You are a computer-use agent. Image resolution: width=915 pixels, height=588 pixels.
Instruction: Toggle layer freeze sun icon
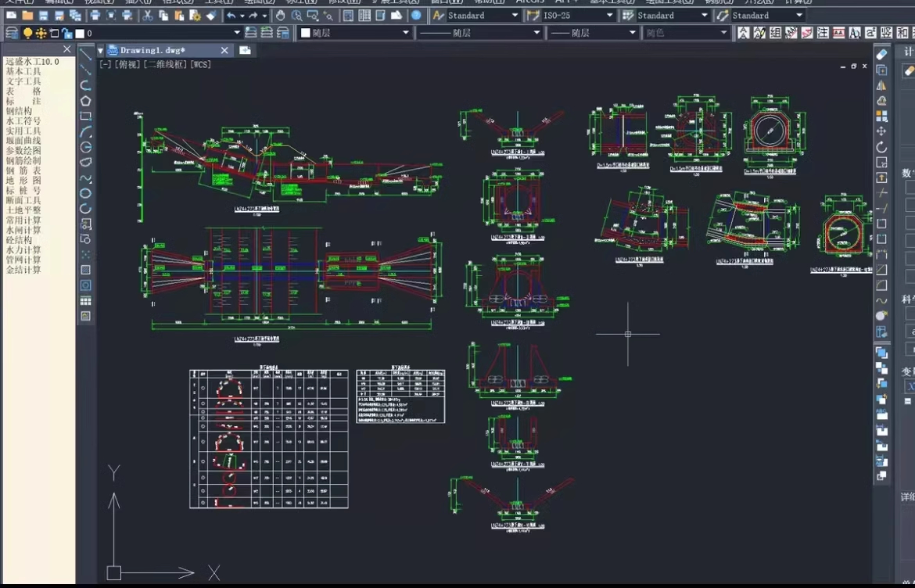41,33
